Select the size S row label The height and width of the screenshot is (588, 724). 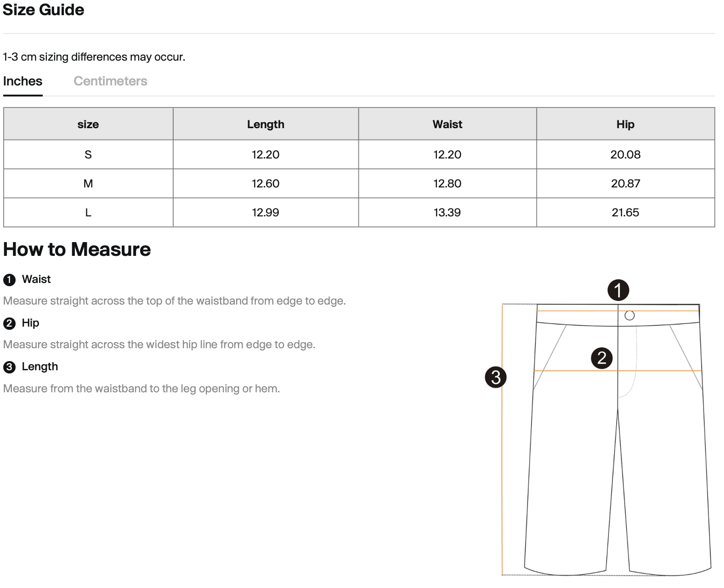tap(88, 155)
